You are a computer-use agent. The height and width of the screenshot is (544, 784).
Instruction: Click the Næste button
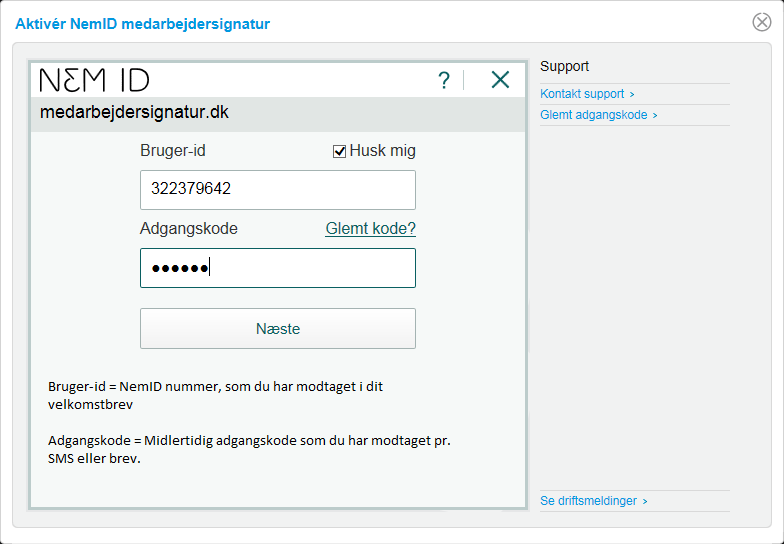(x=278, y=328)
